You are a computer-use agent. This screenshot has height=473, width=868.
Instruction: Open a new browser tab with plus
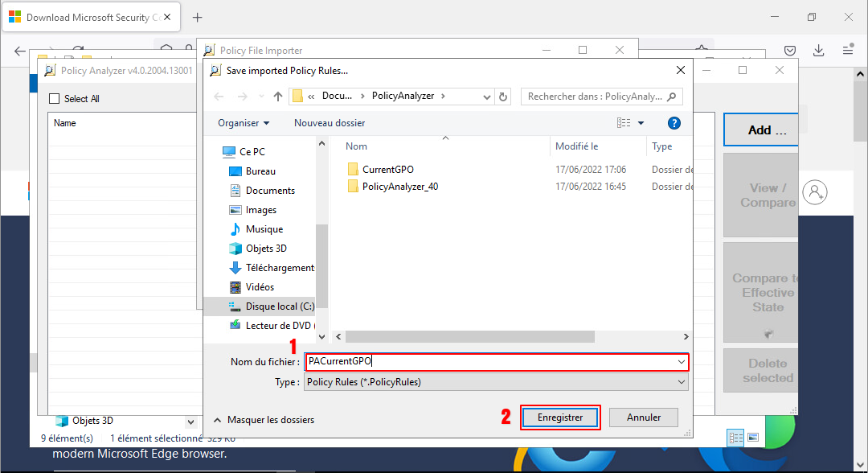point(198,18)
